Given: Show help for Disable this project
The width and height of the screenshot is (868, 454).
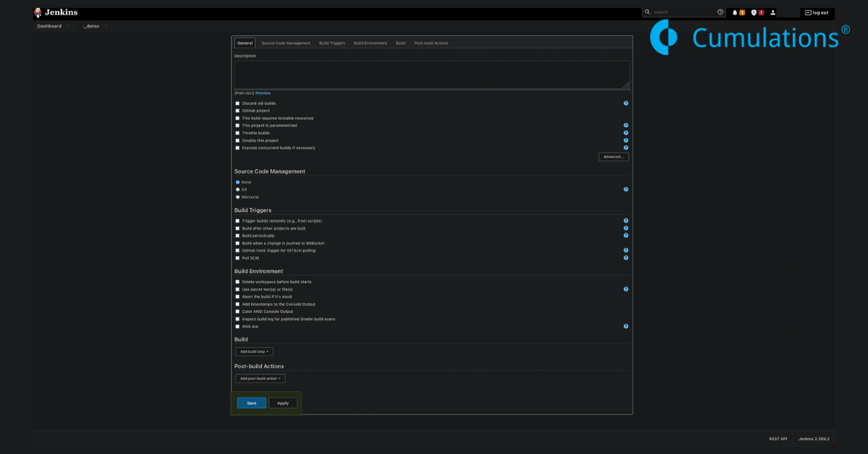Looking at the screenshot, I should pos(626,140).
